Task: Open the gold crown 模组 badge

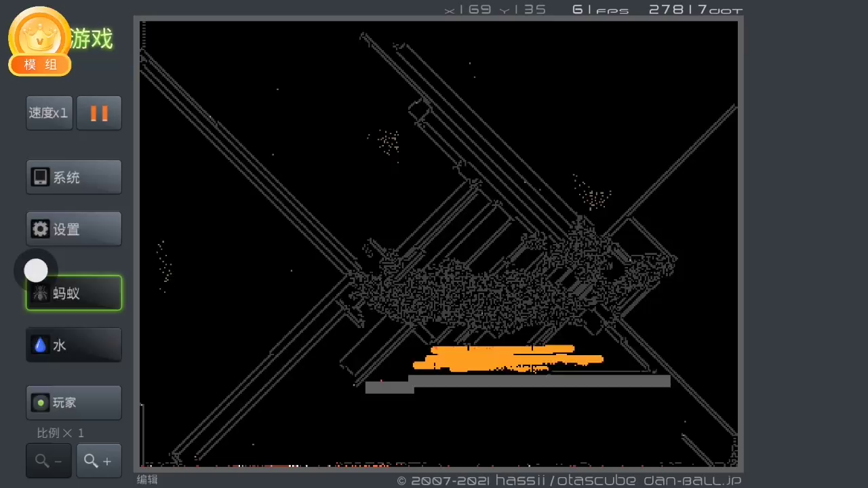Action: click(x=40, y=41)
